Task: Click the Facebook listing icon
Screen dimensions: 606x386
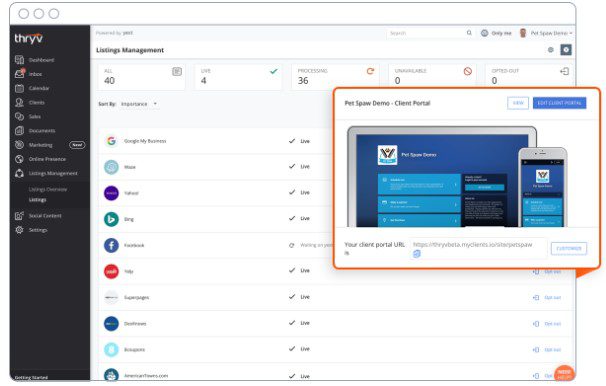Action: pyautogui.click(x=111, y=245)
